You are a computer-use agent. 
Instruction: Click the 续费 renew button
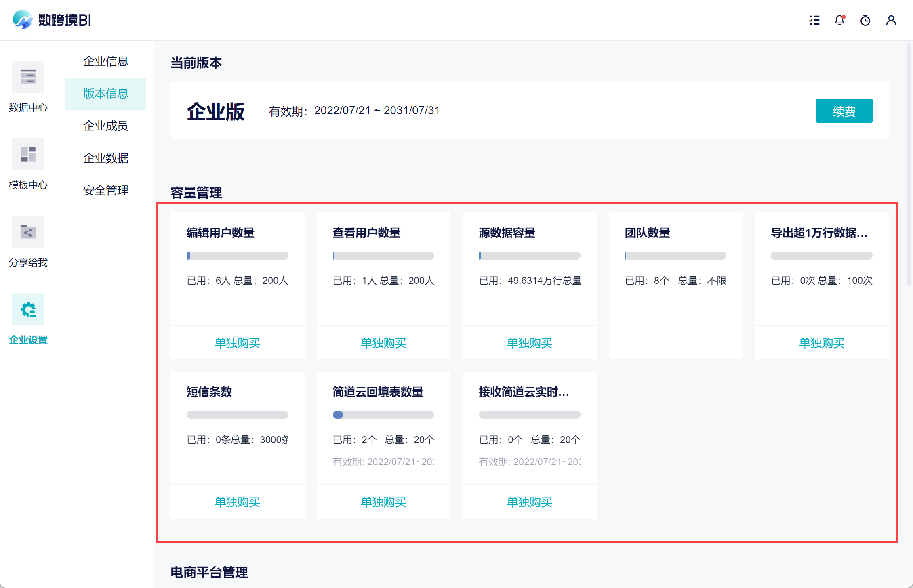tap(844, 111)
